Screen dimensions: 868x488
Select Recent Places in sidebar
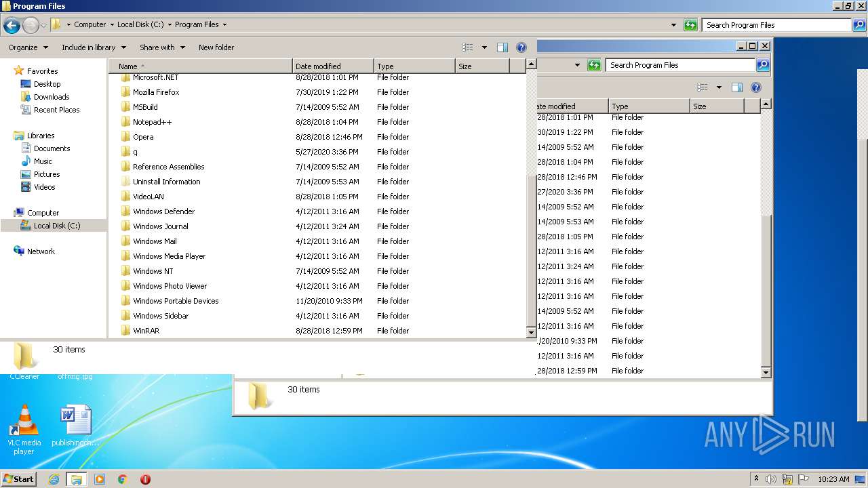56,110
